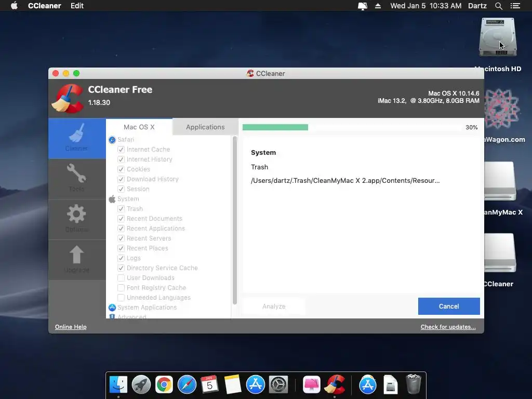The height and width of the screenshot is (399, 532).
Task: Open System Preferences from the dock
Action: pyautogui.click(x=278, y=385)
